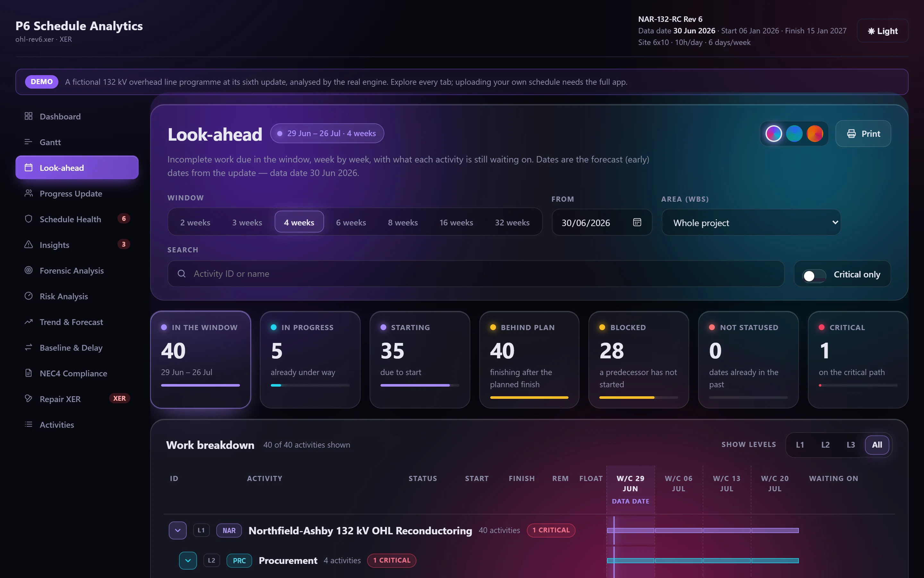The image size is (924, 578).
Task: Open the Whole project area dropdown
Action: 751,222
